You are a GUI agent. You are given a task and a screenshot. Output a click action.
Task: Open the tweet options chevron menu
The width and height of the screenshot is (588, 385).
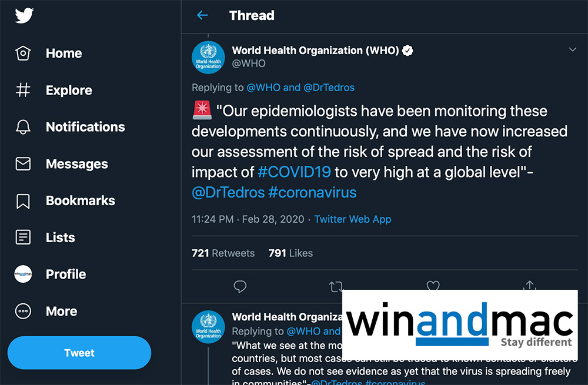tap(572, 50)
